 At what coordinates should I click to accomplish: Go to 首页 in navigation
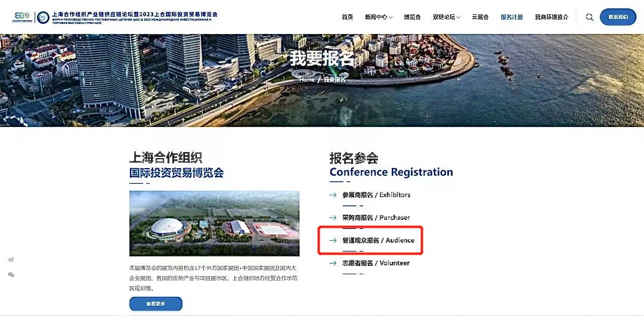coord(347,17)
